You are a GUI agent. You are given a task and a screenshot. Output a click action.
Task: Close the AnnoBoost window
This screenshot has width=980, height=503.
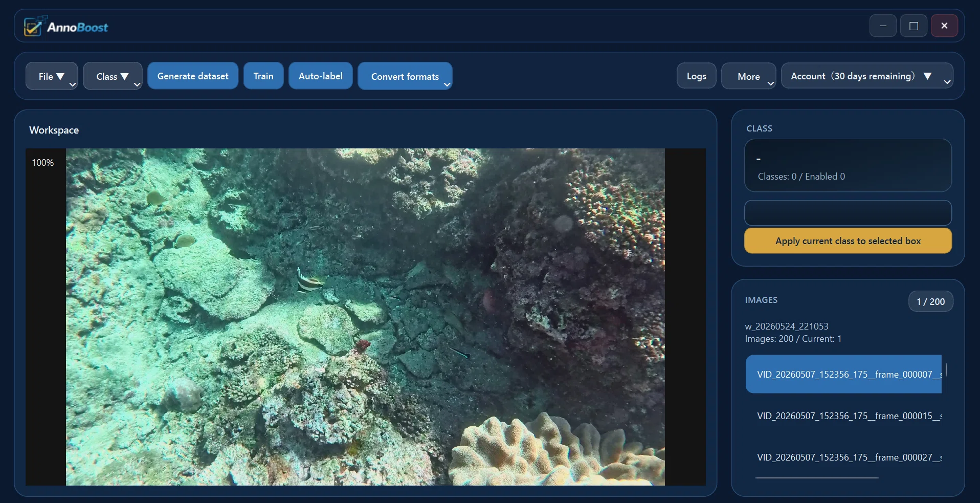click(x=944, y=26)
